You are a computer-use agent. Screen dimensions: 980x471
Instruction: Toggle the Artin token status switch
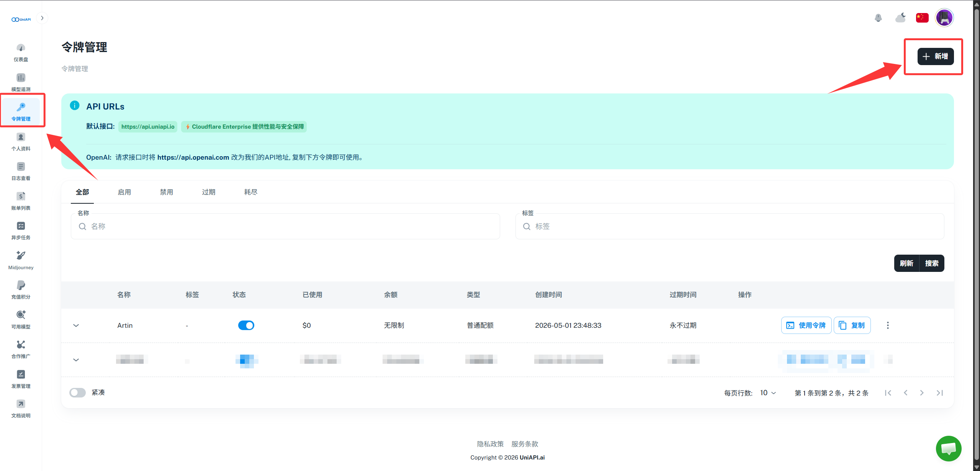tap(246, 325)
